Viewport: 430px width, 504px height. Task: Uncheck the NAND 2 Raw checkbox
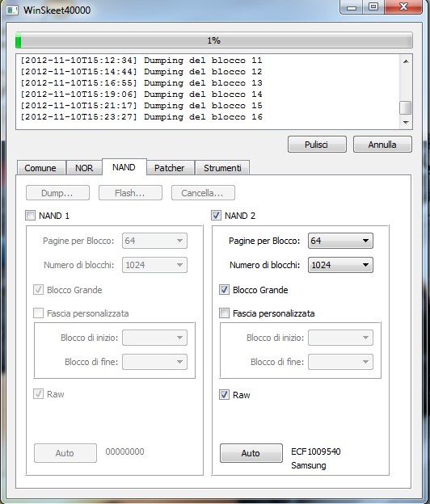[224, 395]
